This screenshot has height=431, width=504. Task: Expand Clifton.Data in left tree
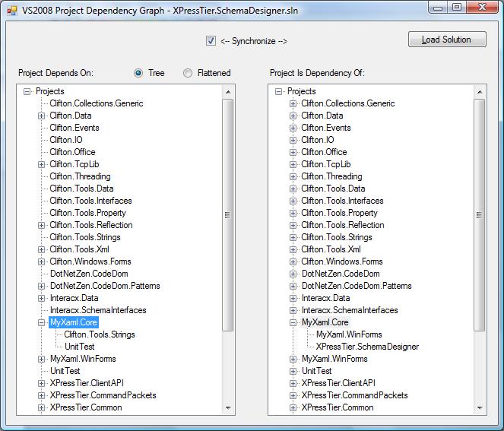42,116
